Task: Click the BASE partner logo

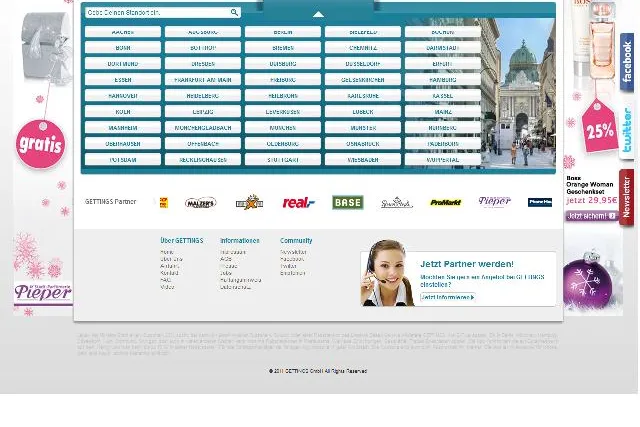Action: coord(347,202)
